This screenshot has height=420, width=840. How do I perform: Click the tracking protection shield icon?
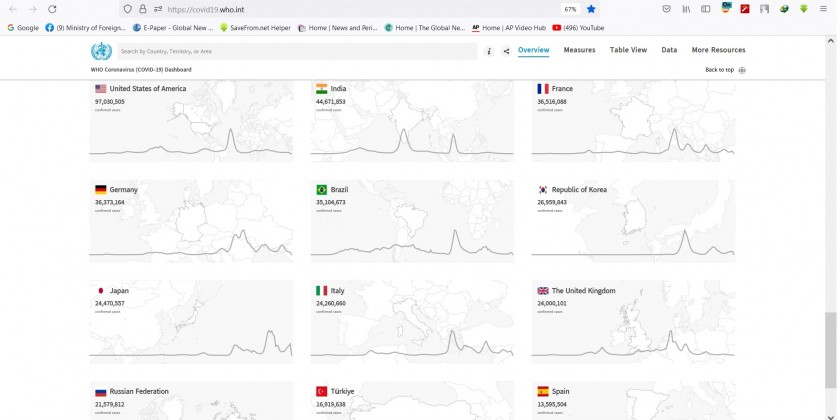tap(128, 9)
